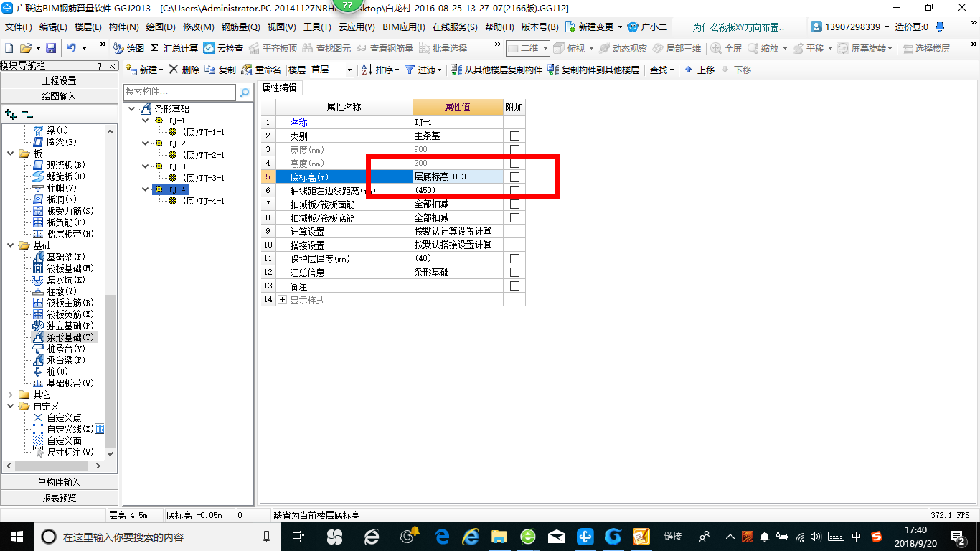Collapse the 自定义 folder in navigator
Screen dimensions: 980x551
[x=10, y=406]
